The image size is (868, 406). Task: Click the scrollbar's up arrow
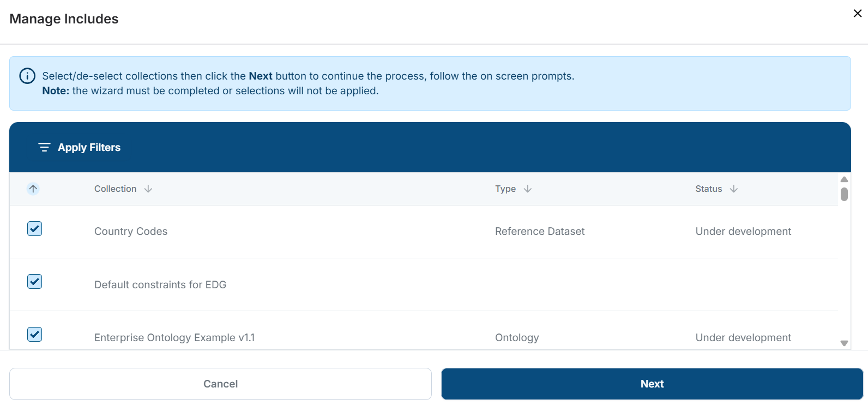pos(844,179)
